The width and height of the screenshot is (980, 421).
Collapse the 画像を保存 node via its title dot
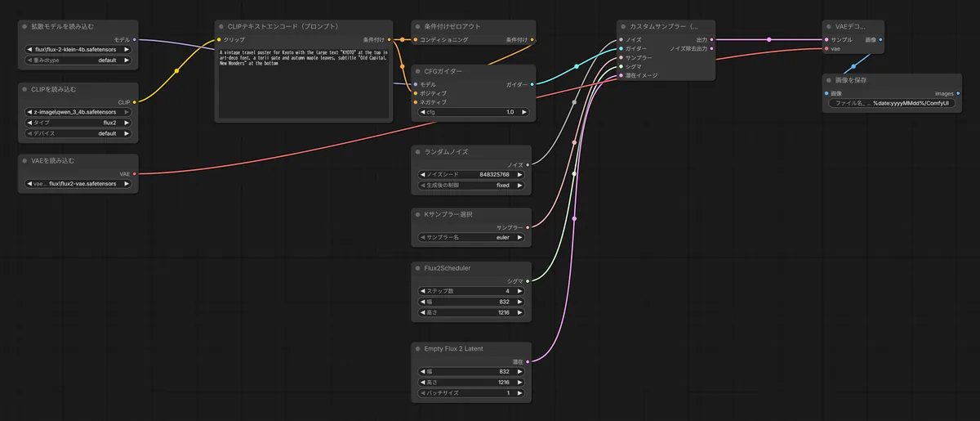click(x=829, y=80)
